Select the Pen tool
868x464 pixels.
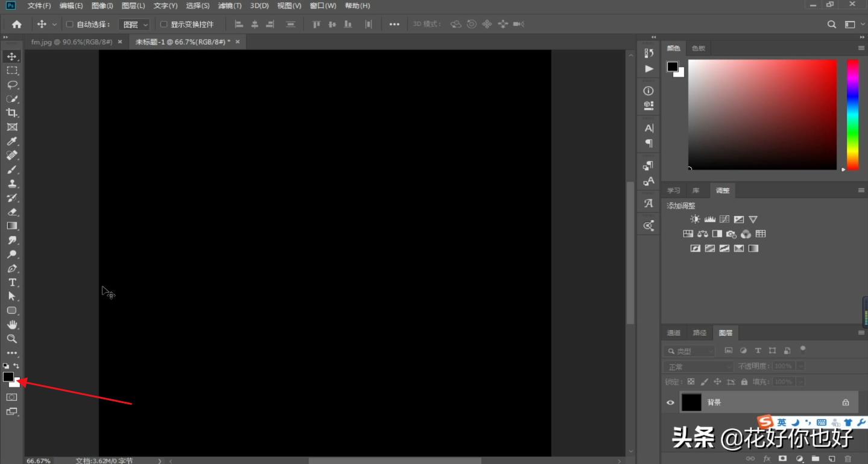(12, 269)
